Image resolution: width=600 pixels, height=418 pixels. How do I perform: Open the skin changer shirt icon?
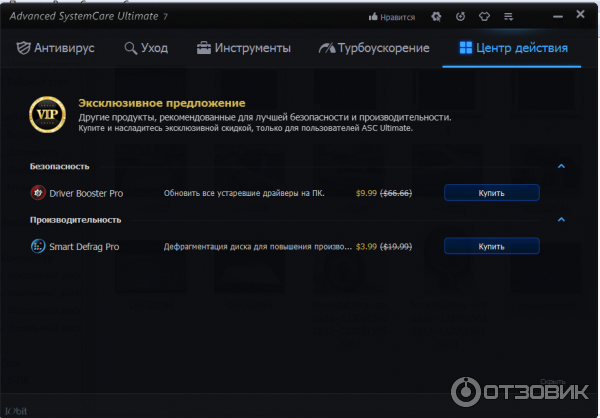click(x=486, y=17)
